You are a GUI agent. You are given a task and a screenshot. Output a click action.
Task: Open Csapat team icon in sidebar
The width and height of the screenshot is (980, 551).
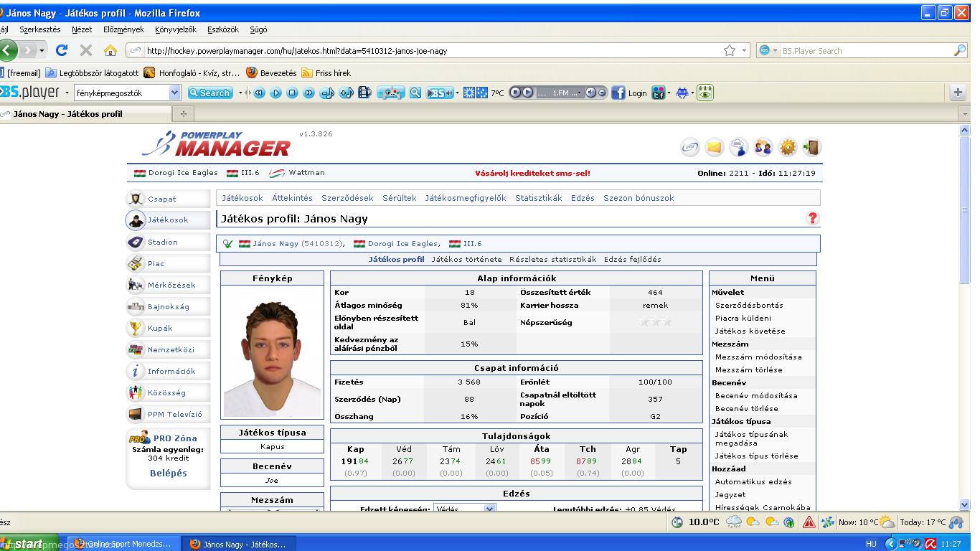(135, 199)
